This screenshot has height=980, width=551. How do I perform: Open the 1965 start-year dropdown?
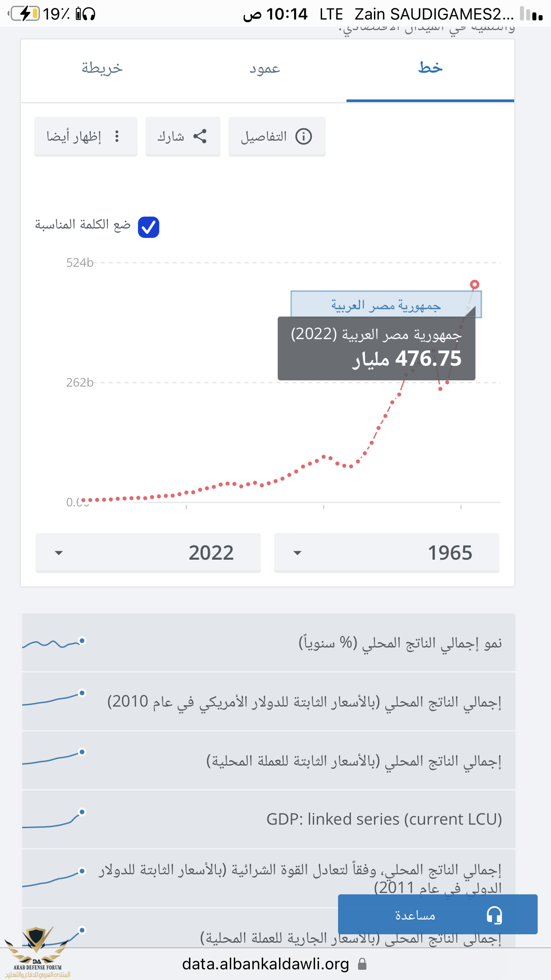click(386, 553)
